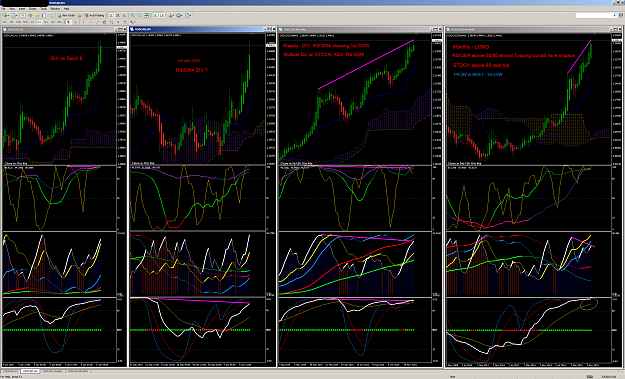
Task: Toggle chart Auto Scroll
Action: coord(155,16)
